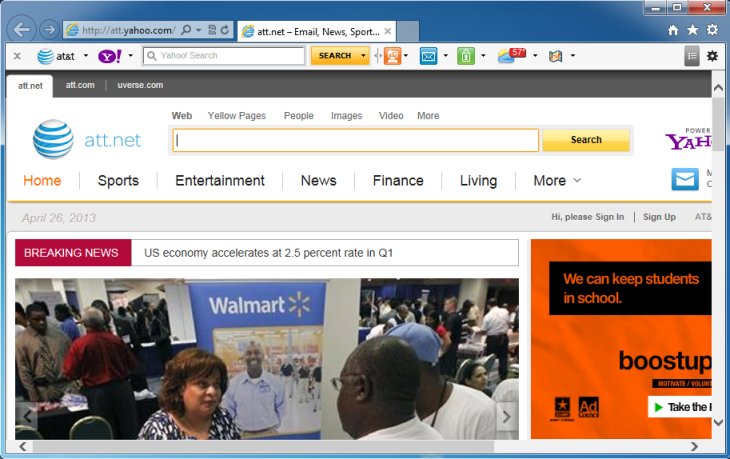Click the vertical scrollbar down arrow
This screenshot has height=459, width=730.
718,423
